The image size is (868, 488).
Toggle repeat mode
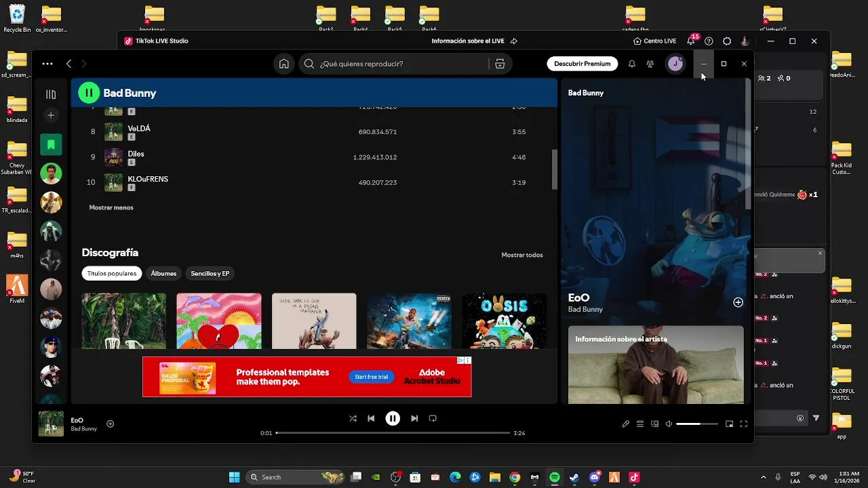pos(433,418)
